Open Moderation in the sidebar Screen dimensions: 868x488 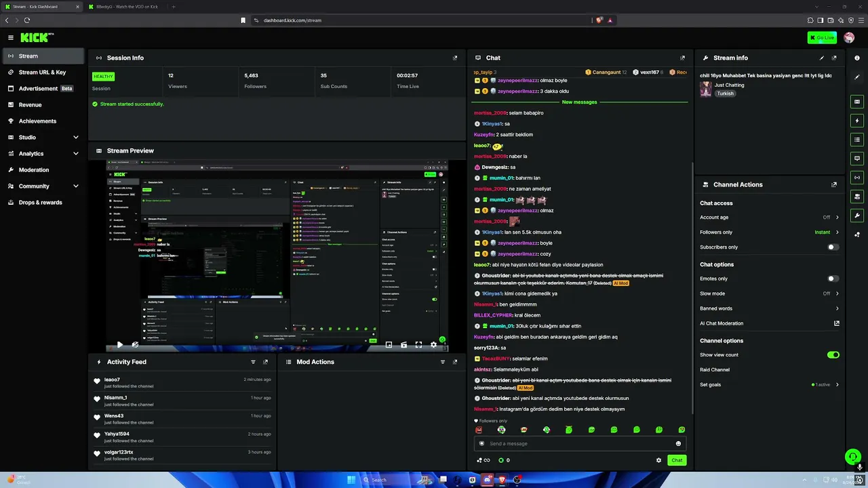click(x=44, y=170)
